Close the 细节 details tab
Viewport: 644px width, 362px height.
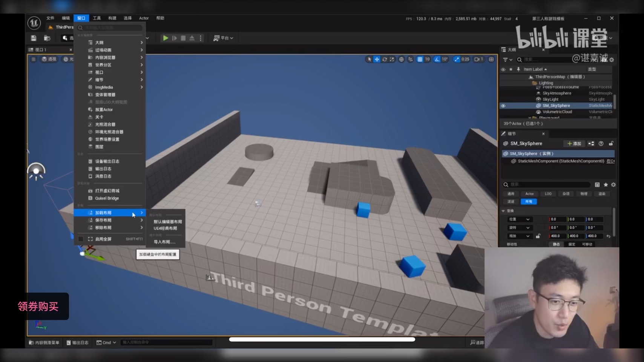tap(543, 133)
